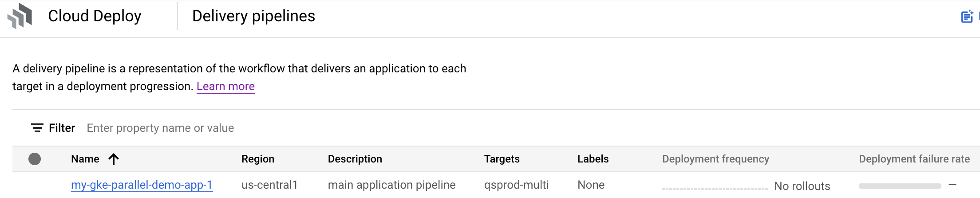The height and width of the screenshot is (198, 980).
Task: Click the Cloud Deploy product title
Action: (x=95, y=16)
